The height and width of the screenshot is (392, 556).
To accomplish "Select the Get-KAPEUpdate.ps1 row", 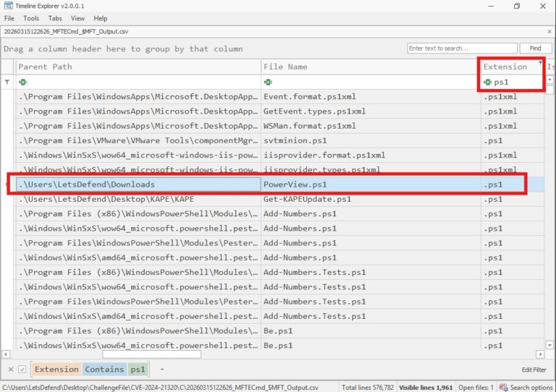I will click(279, 199).
